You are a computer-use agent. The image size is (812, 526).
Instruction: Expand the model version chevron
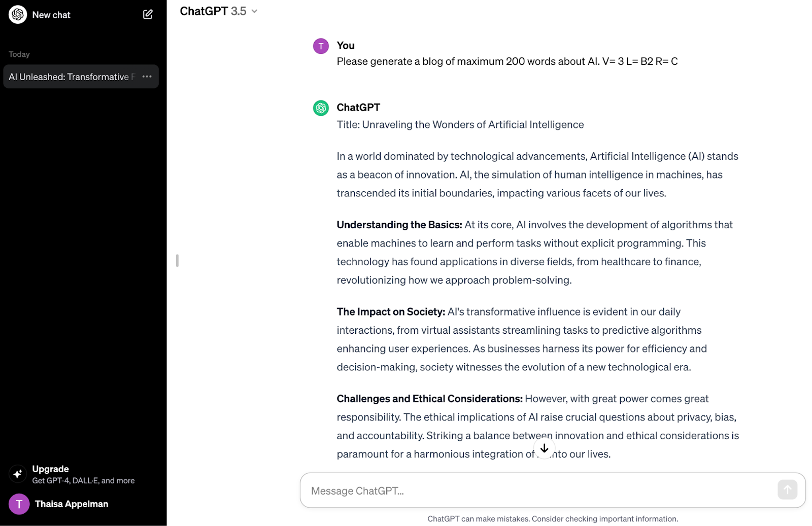point(255,11)
